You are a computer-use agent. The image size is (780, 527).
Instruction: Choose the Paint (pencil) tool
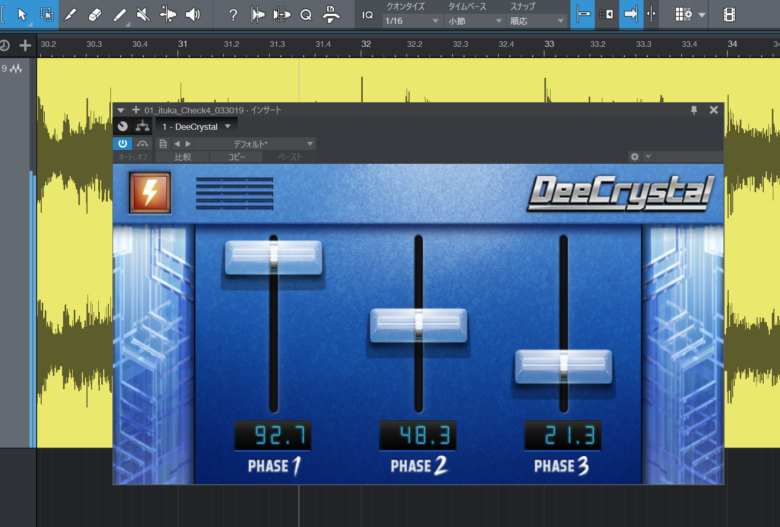[x=71, y=15]
